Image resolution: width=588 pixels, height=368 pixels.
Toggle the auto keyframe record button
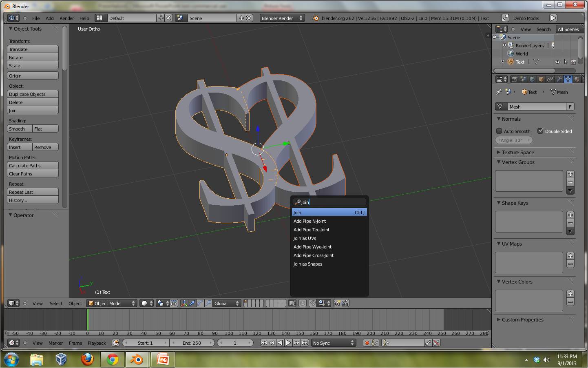coord(367,343)
